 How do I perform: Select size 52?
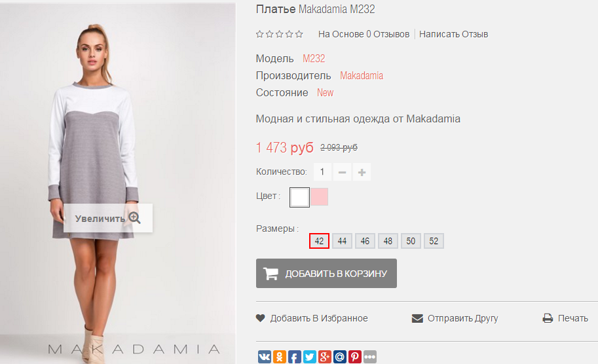pos(434,241)
